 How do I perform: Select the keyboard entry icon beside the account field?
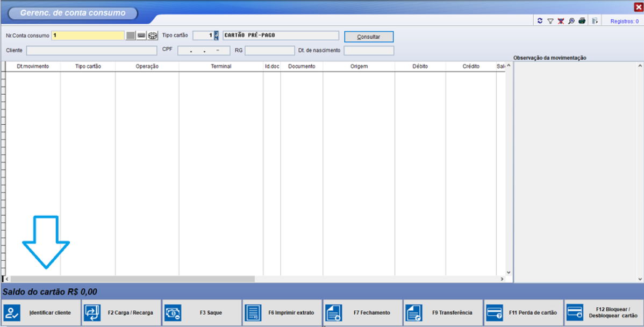pos(141,35)
